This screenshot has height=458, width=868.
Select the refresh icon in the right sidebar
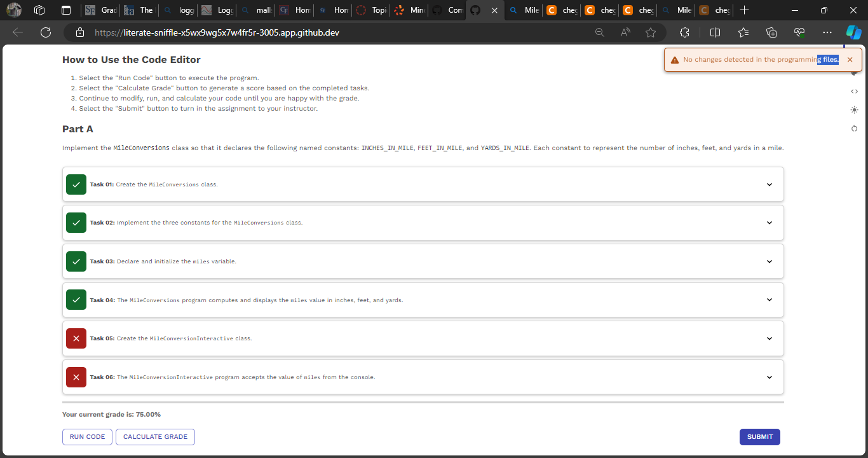[x=854, y=128]
